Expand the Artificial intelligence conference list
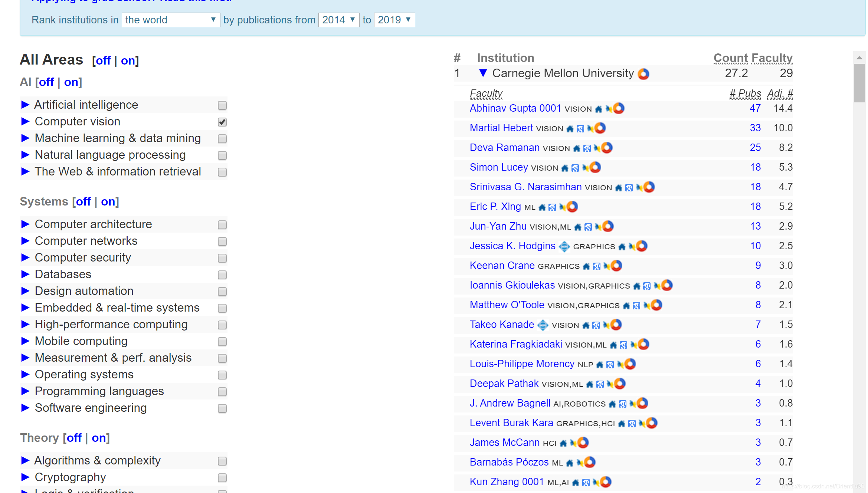Screen dimensions: 868x493 (x=25, y=105)
